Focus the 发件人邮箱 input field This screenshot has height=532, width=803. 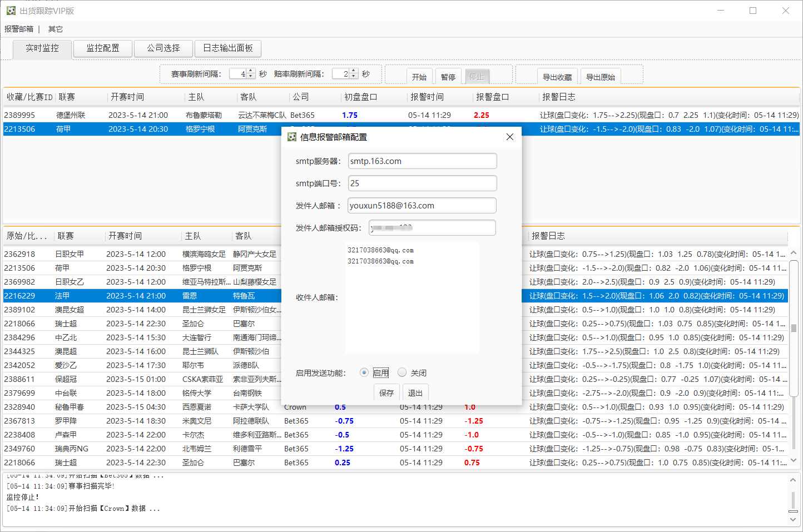coord(422,206)
